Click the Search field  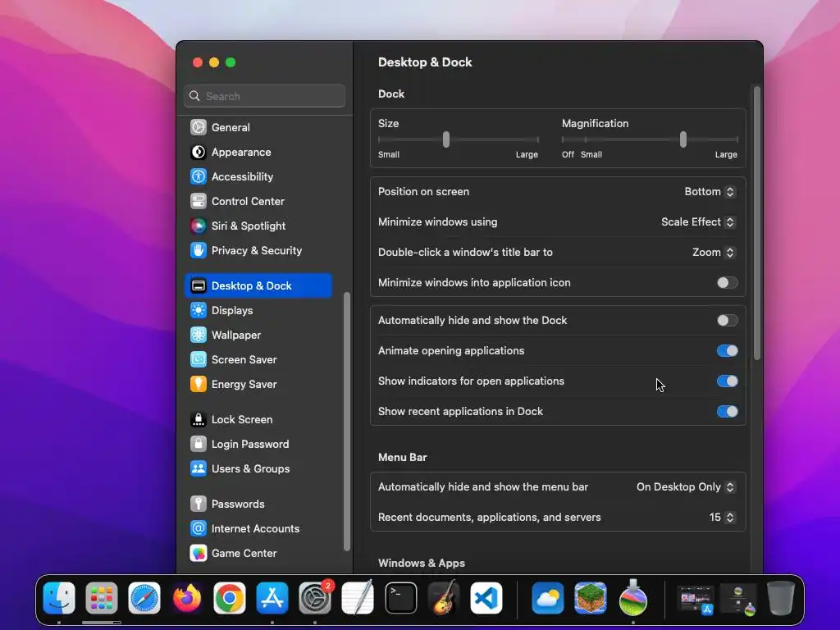tap(265, 97)
